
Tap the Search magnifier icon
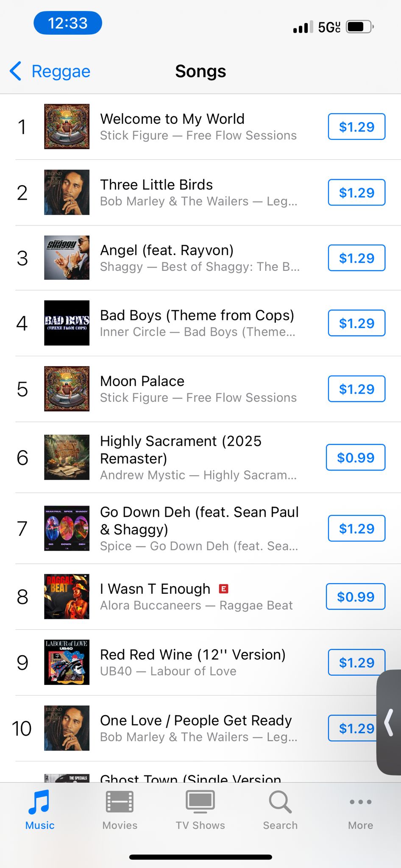[x=280, y=802]
